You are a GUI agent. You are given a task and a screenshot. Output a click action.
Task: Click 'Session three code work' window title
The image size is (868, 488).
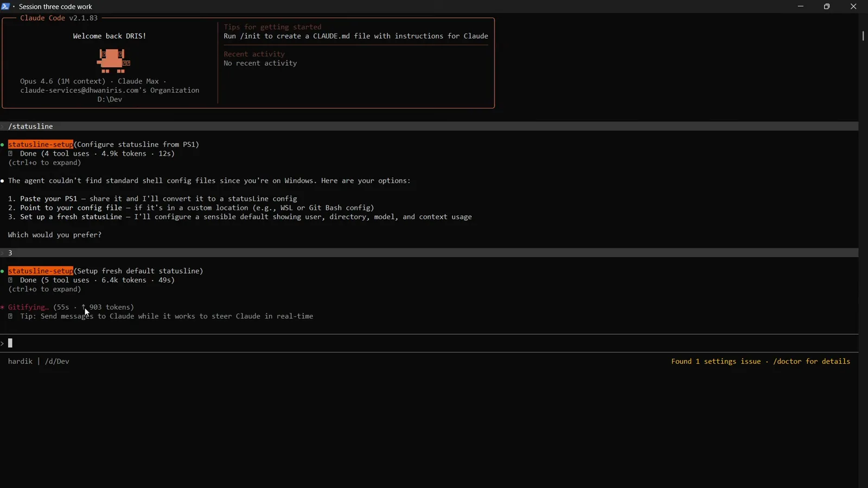point(56,7)
